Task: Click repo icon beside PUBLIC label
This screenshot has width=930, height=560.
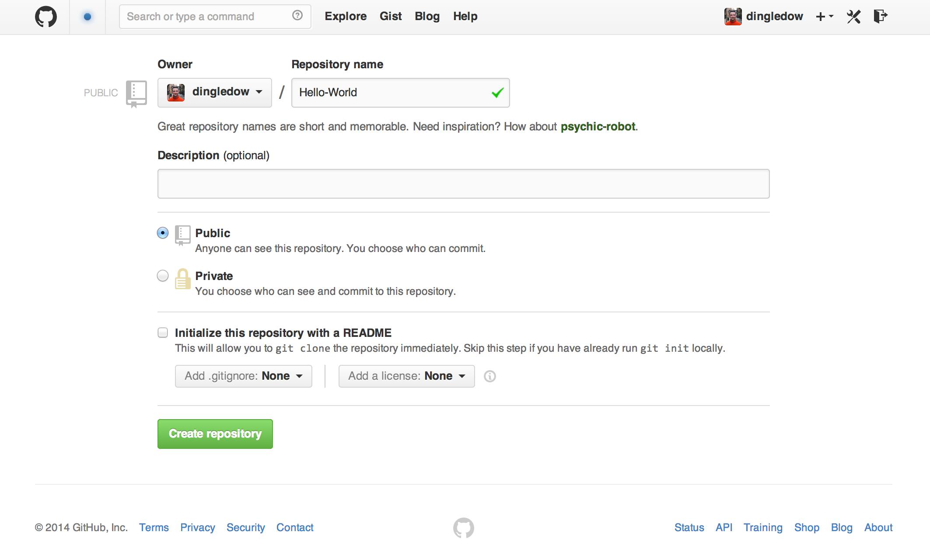Action: 136,94
